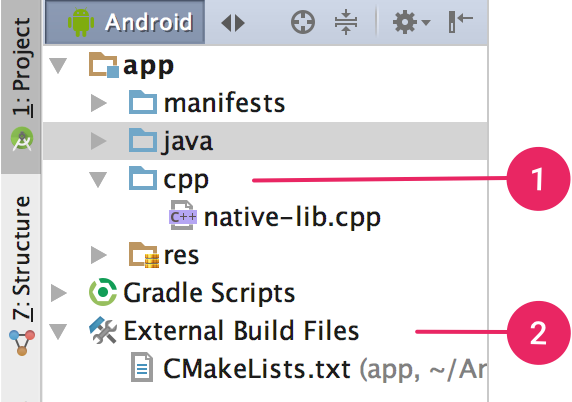Expand the res folder
Image resolution: width=572 pixels, height=402 pixels.
(x=98, y=255)
